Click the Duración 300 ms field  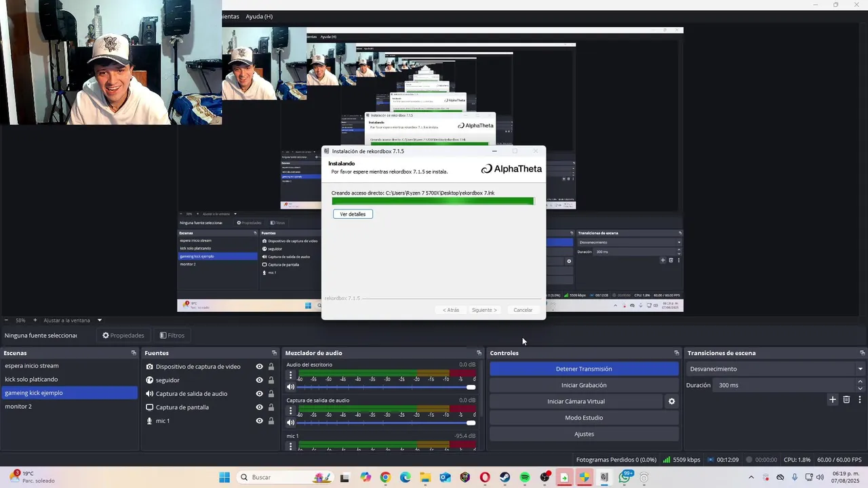pyautogui.click(x=785, y=385)
